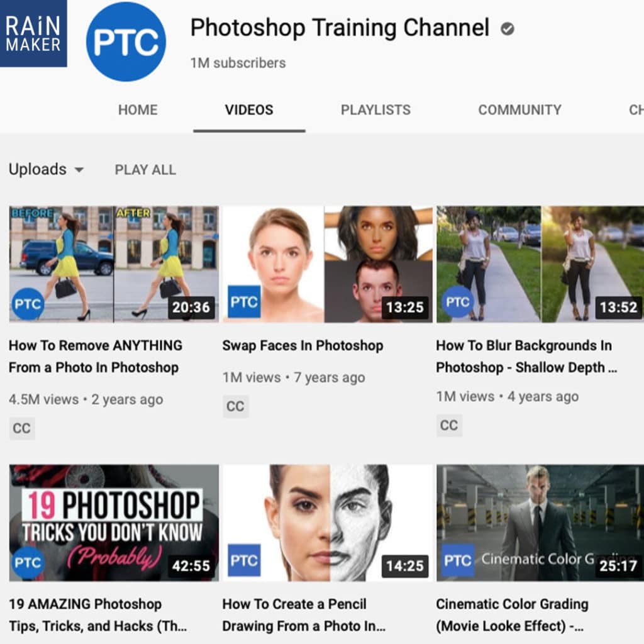Open the HOME tab
644x644 pixels.
(138, 110)
